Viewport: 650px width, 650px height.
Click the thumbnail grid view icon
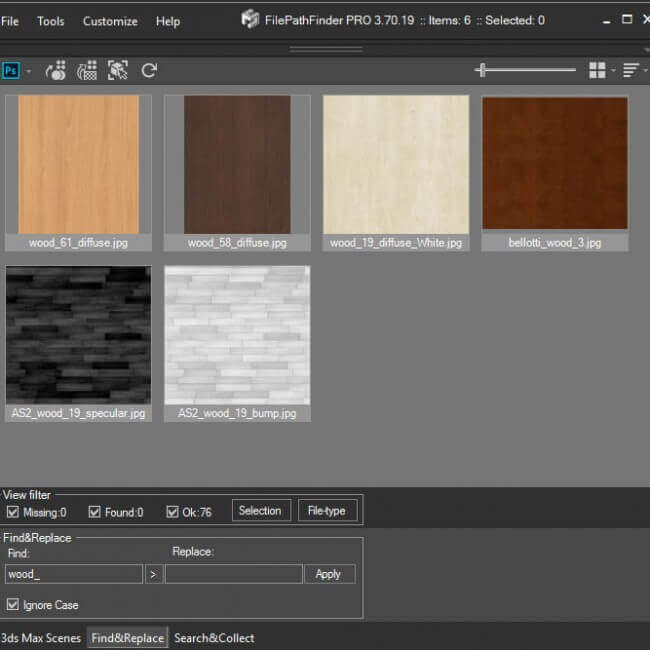(x=597, y=70)
